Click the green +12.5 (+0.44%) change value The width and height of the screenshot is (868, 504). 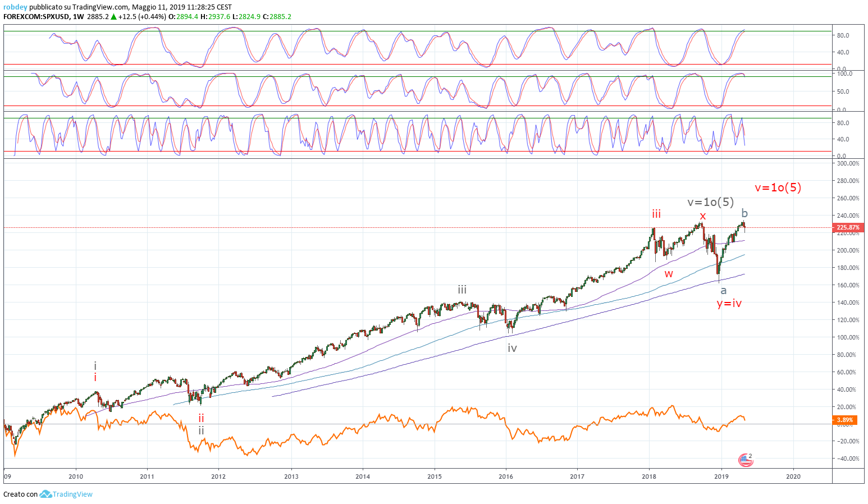coord(142,17)
